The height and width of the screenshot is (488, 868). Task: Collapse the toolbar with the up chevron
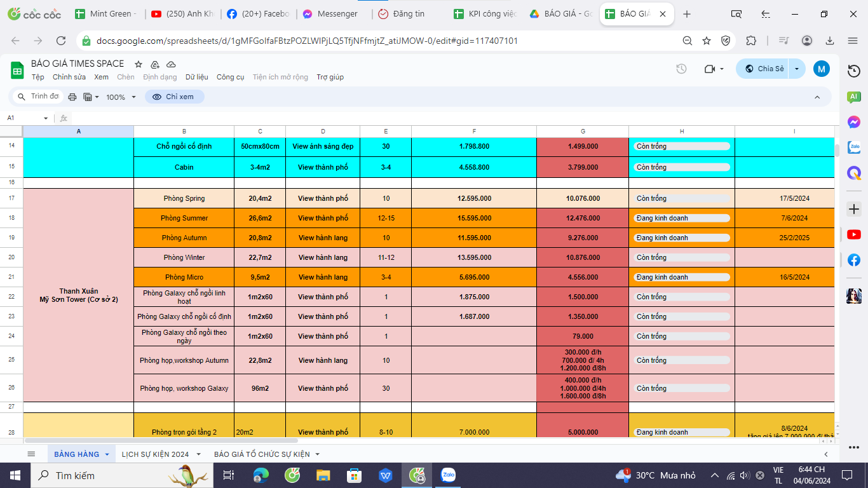click(817, 97)
